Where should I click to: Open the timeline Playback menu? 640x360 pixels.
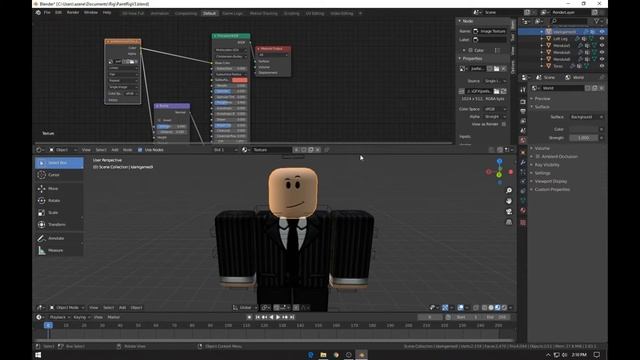[60, 317]
